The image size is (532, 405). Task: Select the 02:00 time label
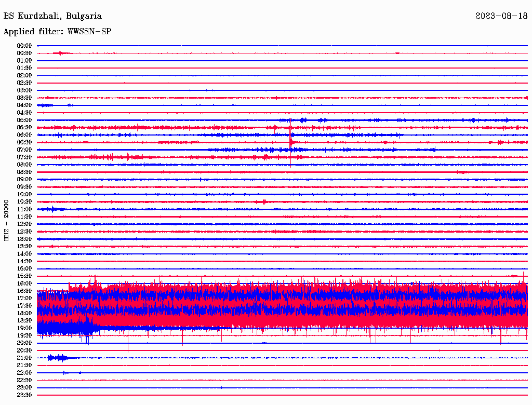[24, 76]
